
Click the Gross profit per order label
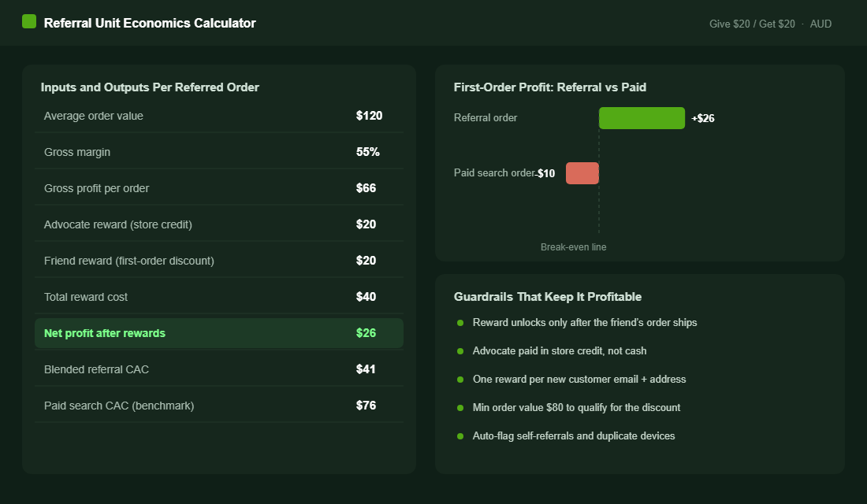[96, 188]
